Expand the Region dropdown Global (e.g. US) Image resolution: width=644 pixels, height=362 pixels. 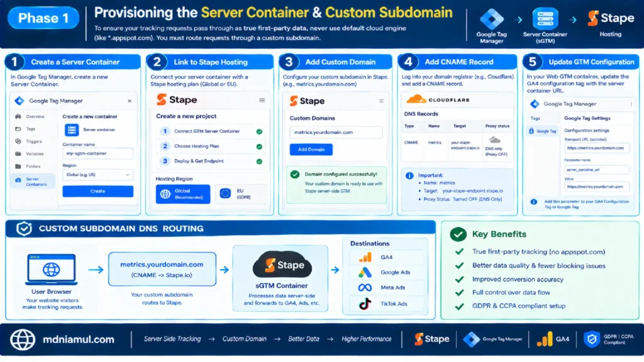click(x=97, y=175)
